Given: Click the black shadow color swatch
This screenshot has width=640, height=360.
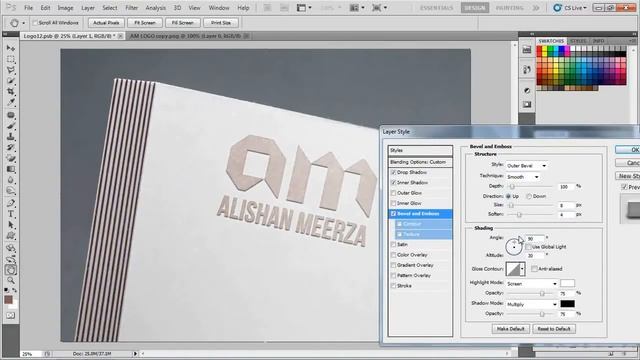Looking at the screenshot, I should pos(567,304).
